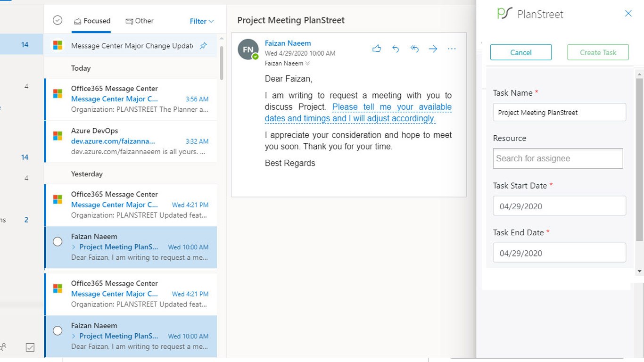Viewport: 644px width, 362px height.
Task: Select circle on first Faizan Naeem email
Action: (x=58, y=242)
